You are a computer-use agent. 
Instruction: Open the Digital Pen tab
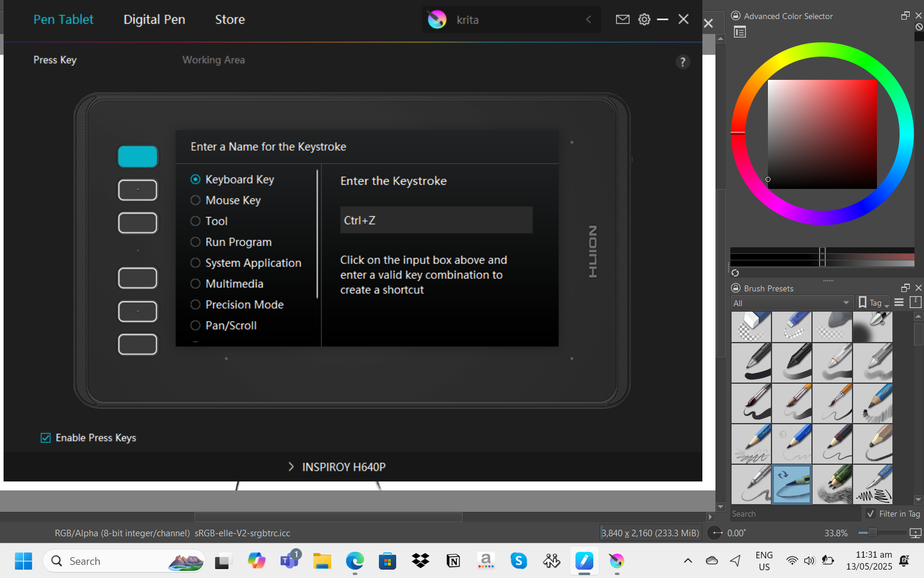(x=154, y=20)
